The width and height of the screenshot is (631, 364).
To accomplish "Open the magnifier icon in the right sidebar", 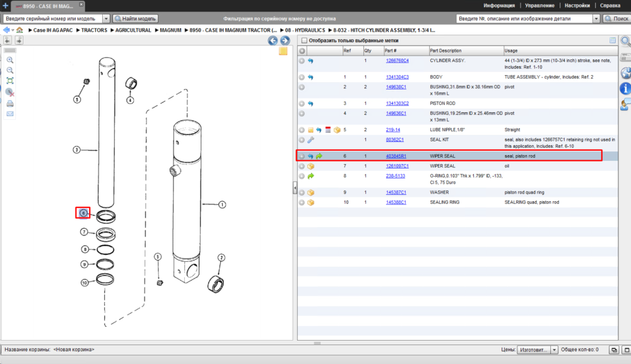I will pyautogui.click(x=625, y=41).
